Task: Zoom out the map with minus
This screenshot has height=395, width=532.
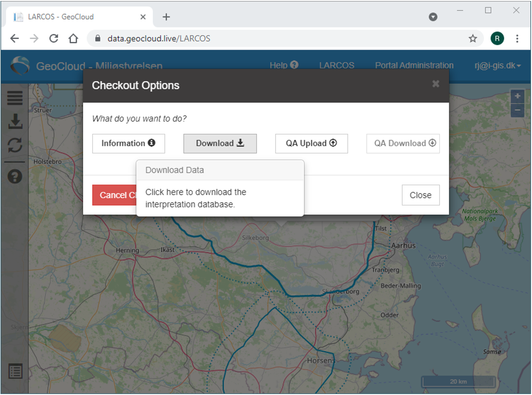Action: click(517, 110)
